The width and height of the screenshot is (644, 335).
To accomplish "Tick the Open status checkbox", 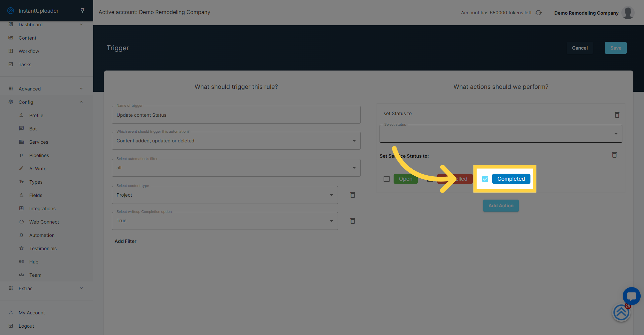I will [387, 179].
